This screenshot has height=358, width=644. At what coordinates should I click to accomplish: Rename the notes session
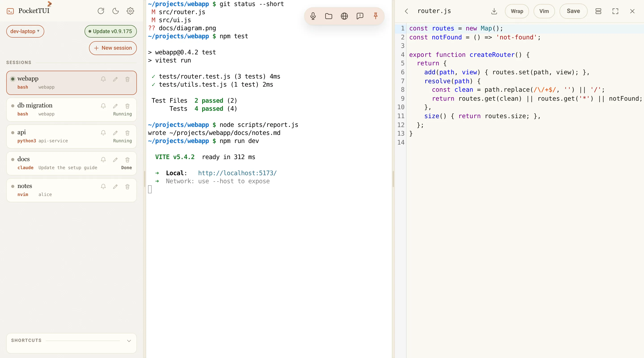click(115, 187)
